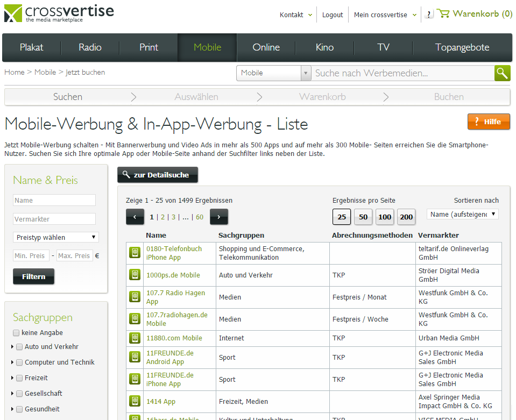Click the 'zur Detailsuche' button
Screen dimensions: 516x420
(158, 175)
